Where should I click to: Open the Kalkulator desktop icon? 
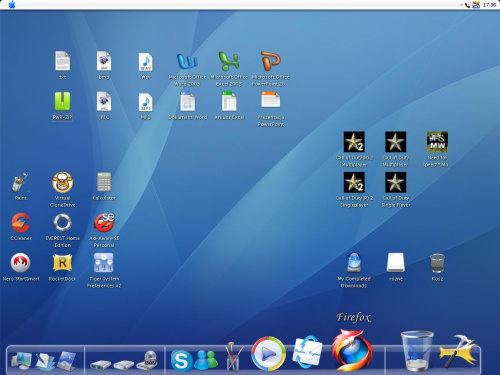pyautogui.click(x=104, y=182)
